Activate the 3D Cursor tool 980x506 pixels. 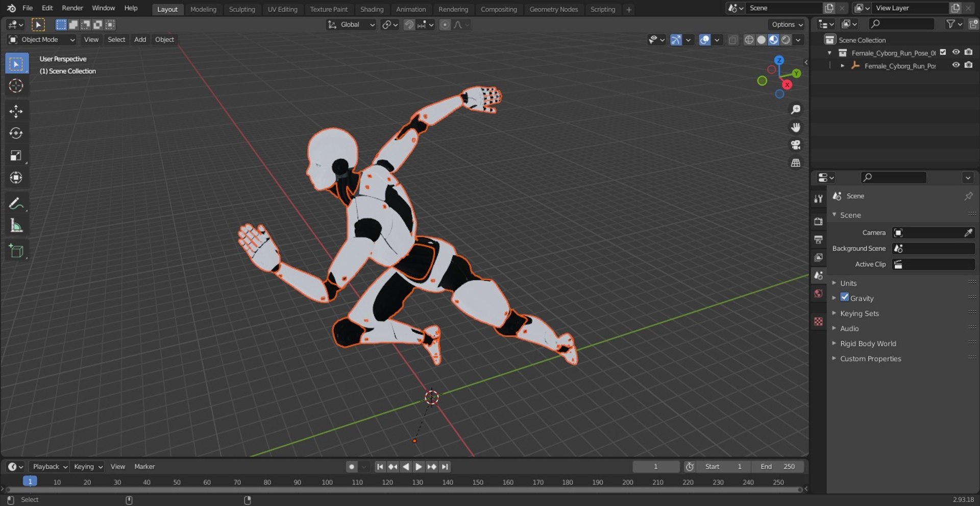(16, 86)
